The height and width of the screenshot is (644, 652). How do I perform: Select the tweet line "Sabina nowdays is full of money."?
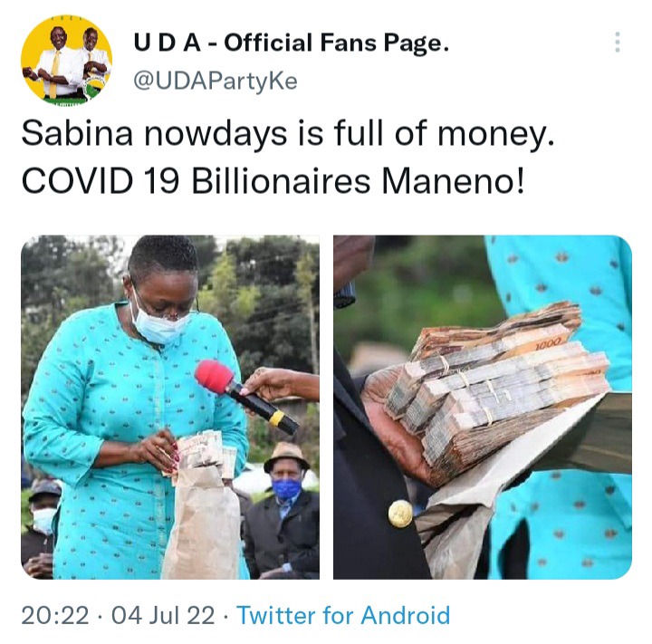288,134
